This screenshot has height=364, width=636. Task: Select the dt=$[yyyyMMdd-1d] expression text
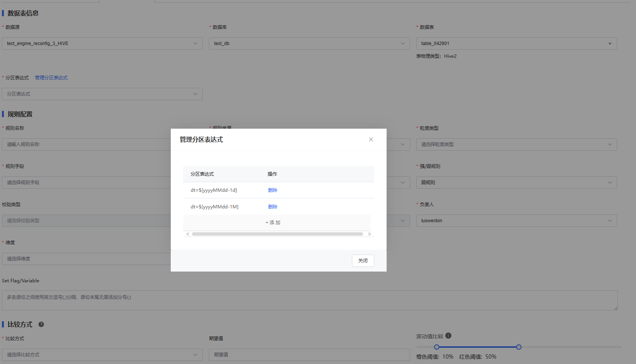coord(214,190)
